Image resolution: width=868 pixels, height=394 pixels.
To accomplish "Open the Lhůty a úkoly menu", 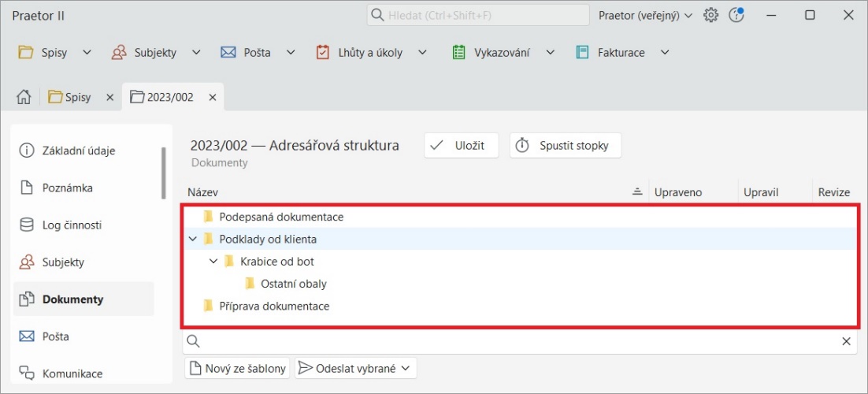I will pyautogui.click(x=370, y=53).
